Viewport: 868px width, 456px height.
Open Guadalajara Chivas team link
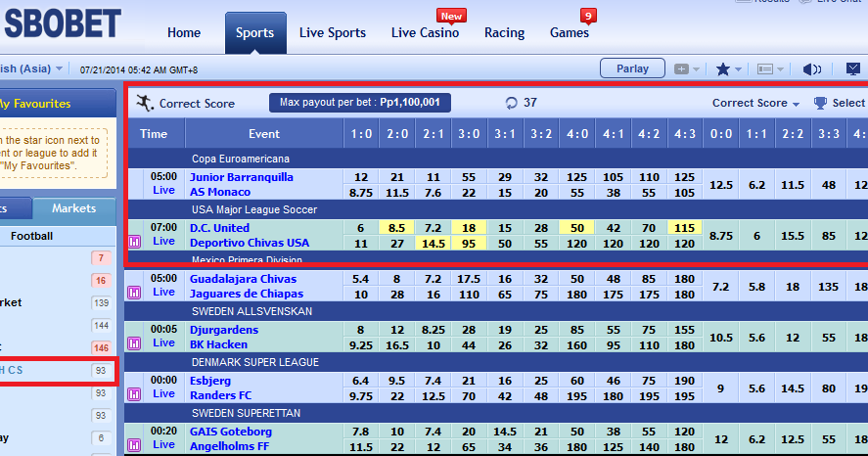click(x=243, y=279)
